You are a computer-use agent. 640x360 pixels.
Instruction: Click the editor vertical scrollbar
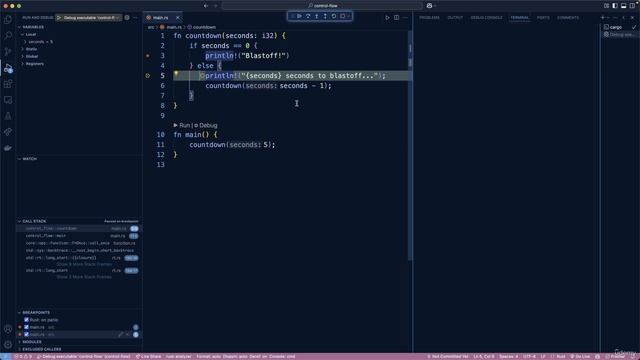[x=410, y=145]
